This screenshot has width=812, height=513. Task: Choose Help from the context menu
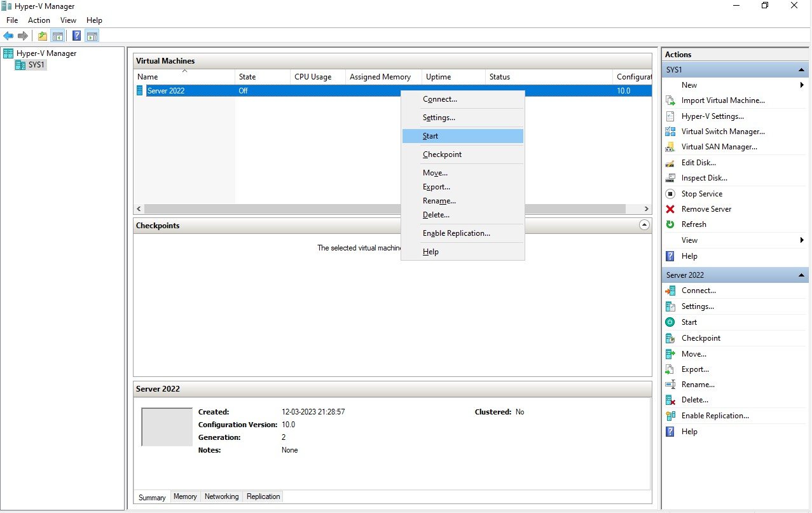click(463, 252)
